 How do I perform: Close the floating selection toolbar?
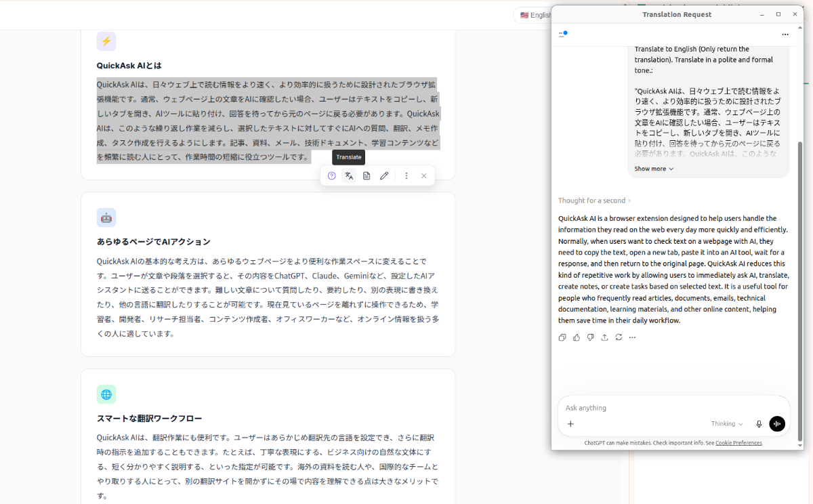tap(424, 176)
